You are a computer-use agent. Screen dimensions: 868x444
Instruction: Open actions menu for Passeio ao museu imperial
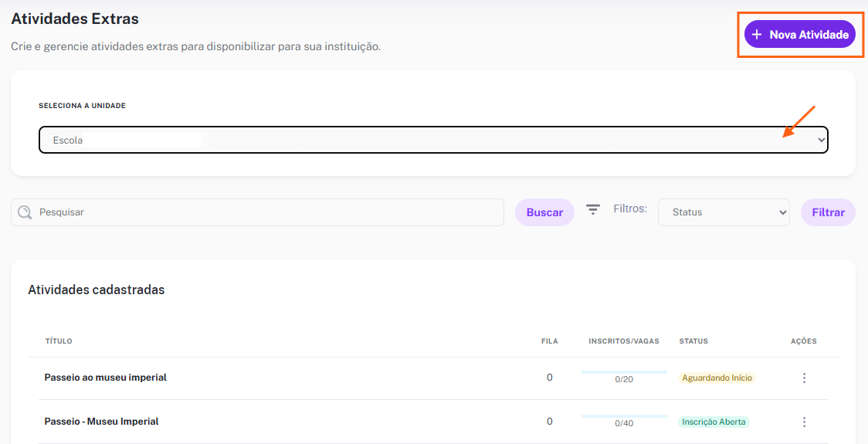[x=804, y=378]
